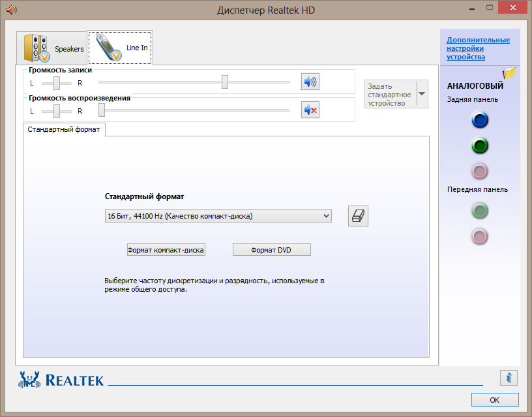Click the Громкость воспроизведения label

tap(80, 98)
